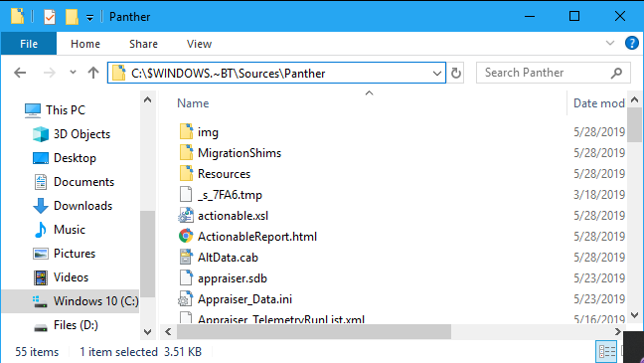Expand the ribbon with the chevron

pos(610,43)
